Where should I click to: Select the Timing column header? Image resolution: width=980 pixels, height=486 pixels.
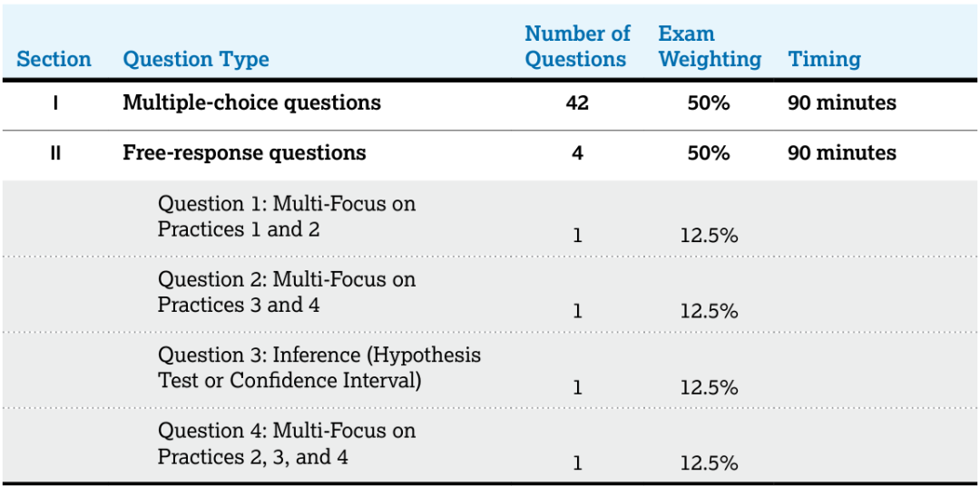pyautogui.click(x=824, y=59)
